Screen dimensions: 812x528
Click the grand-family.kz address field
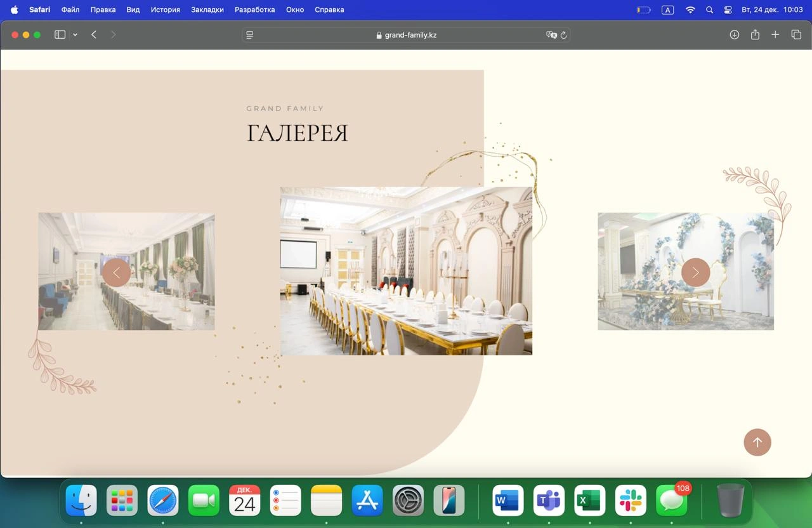[x=406, y=35]
